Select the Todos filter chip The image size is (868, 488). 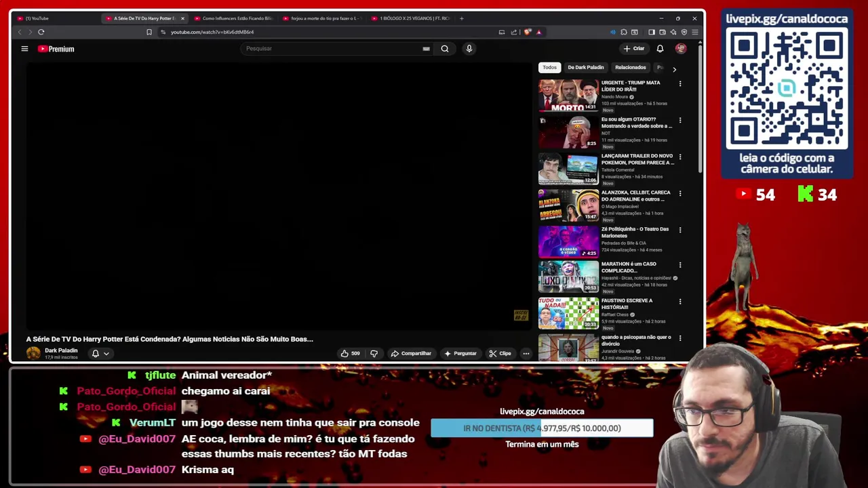pyautogui.click(x=549, y=67)
